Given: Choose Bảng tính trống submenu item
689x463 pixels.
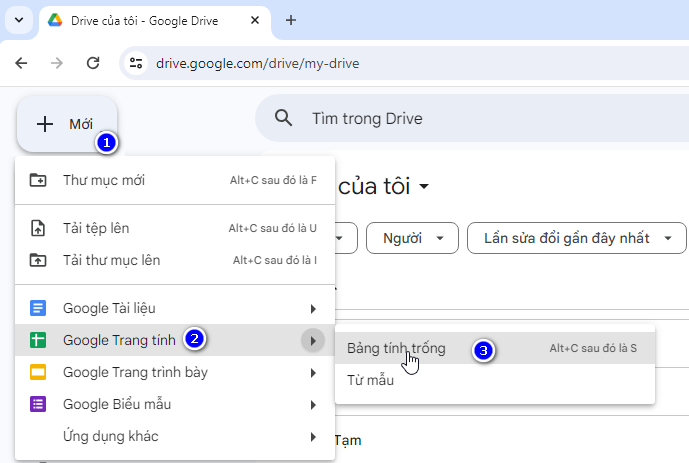Looking at the screenshot, I should 495,348.
